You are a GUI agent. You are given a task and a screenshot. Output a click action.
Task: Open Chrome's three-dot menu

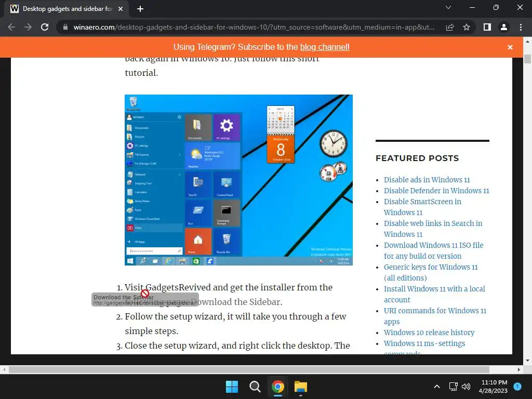521,27
